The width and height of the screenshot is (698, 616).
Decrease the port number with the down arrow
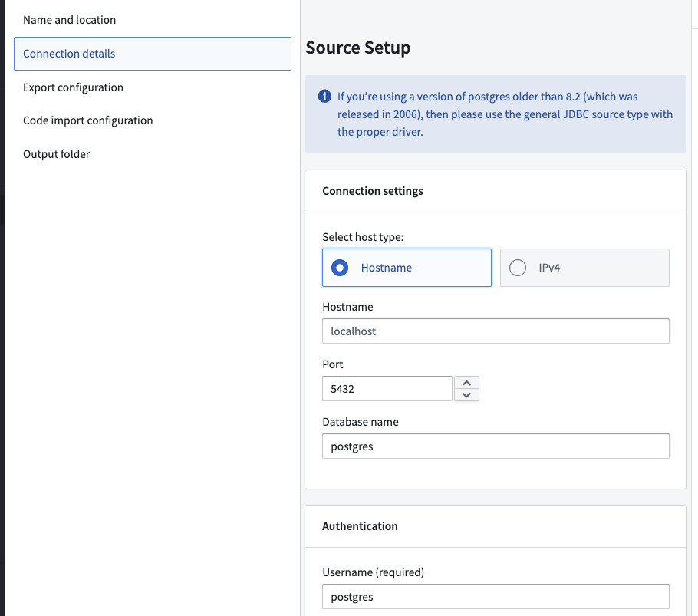[x=466, y=394]
